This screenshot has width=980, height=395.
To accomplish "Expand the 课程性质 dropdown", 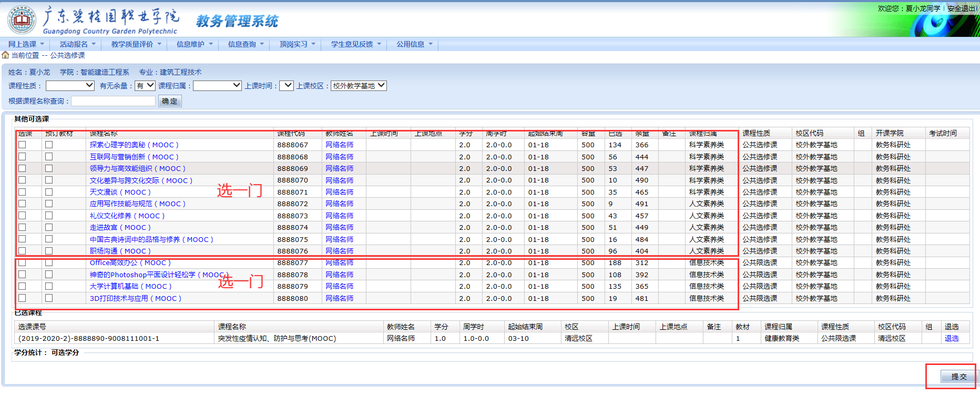I will (70, 85).
